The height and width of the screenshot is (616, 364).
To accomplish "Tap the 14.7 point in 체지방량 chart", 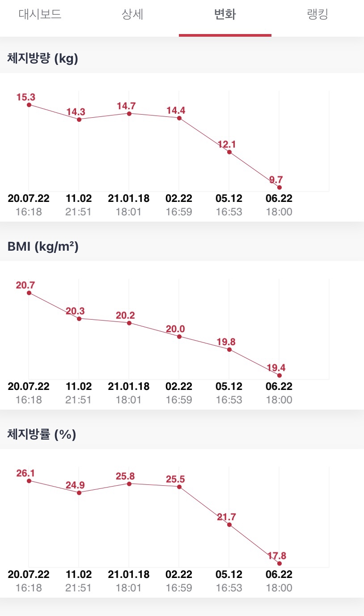I will [x=129, y=114].
